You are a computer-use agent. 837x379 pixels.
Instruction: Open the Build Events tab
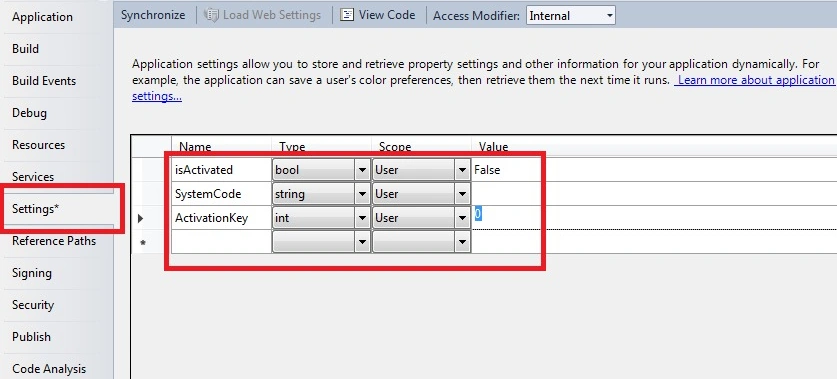(44, 81)
